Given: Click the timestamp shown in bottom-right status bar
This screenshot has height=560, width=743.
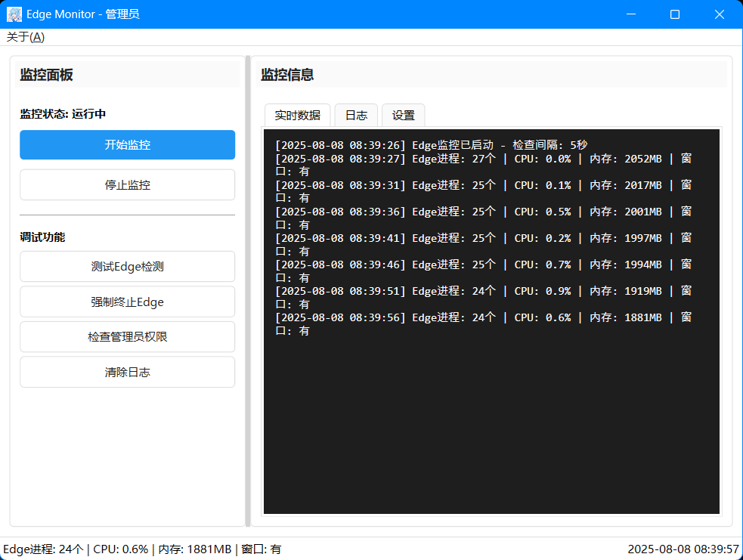Looking at the screenshot, I should 678,549.
